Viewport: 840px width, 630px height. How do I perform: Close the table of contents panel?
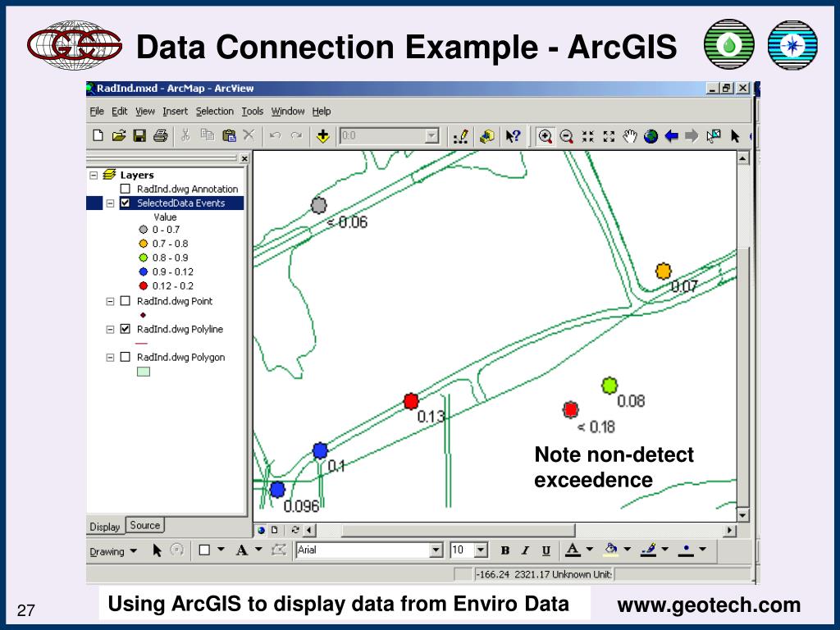pos(244,158)
